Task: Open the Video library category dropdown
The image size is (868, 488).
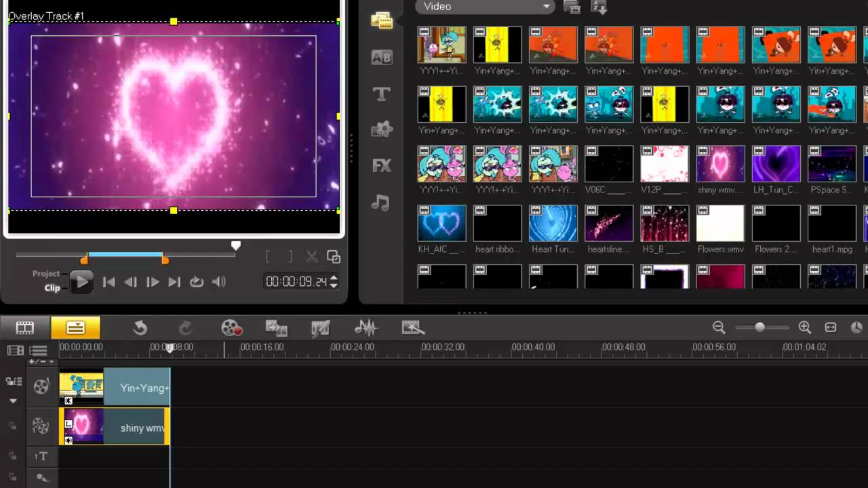Action: 485,7
